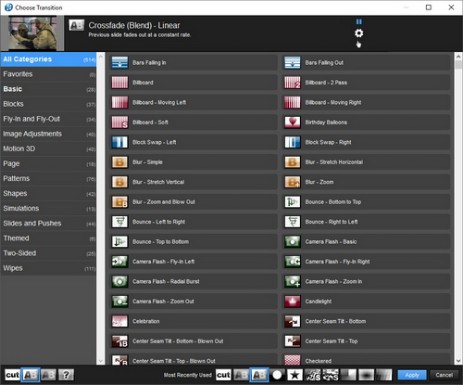This screenshot has height=385, width=463.
Task: Select the Slides and Pushes category
Action: [x=48, y=223]
